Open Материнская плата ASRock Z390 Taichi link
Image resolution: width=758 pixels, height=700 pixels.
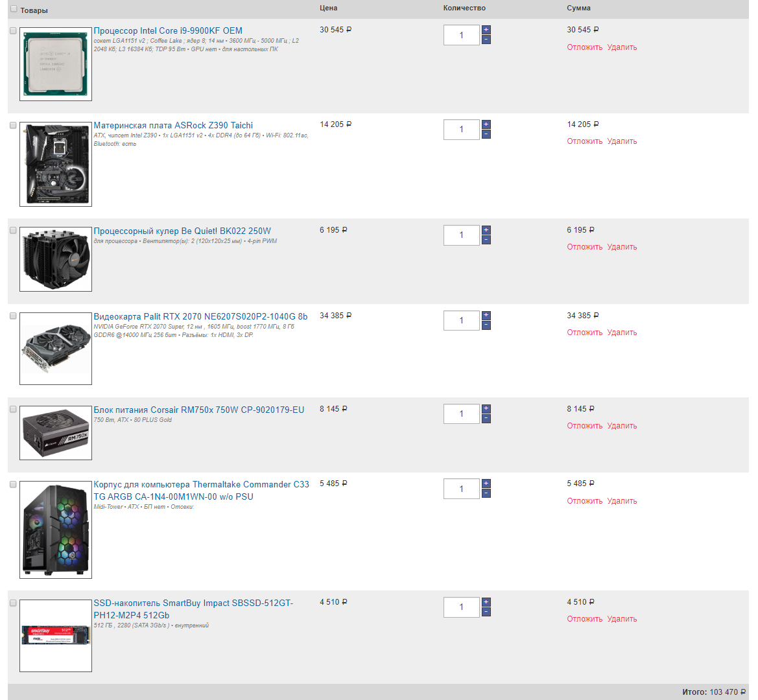pyautogui.click(x=173, y=125)
